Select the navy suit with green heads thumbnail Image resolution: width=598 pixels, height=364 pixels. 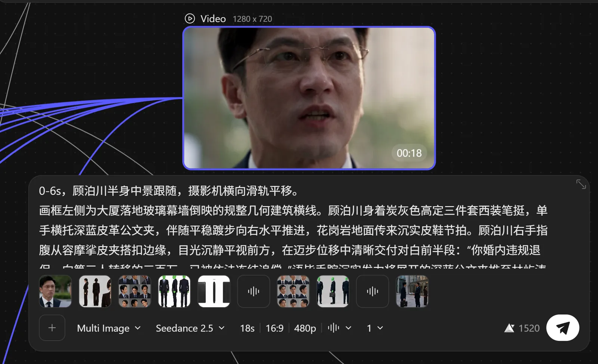[174, 291]
